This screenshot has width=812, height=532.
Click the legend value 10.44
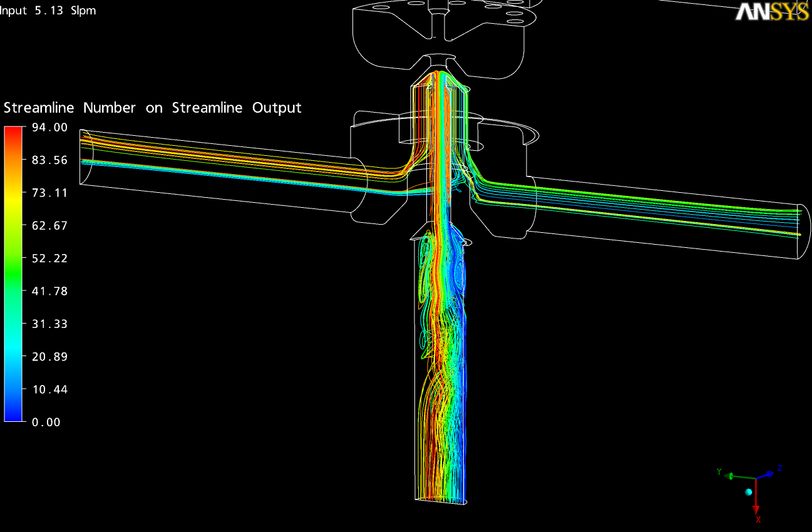49,389
